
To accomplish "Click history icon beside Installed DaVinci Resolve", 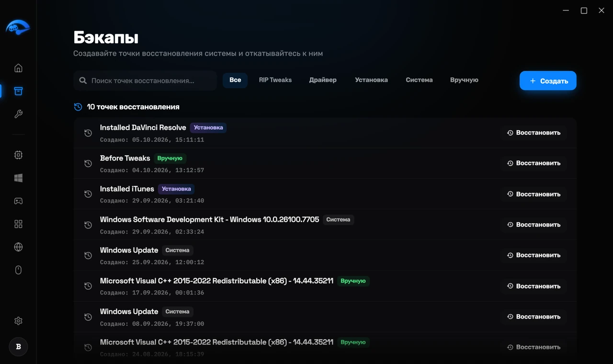I will tap(88, 133).
